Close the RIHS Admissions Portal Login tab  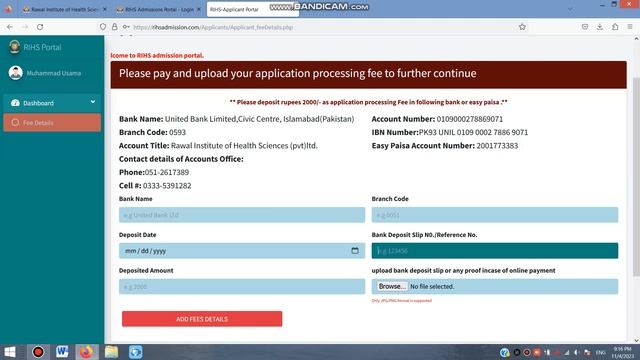click(199, 9)
